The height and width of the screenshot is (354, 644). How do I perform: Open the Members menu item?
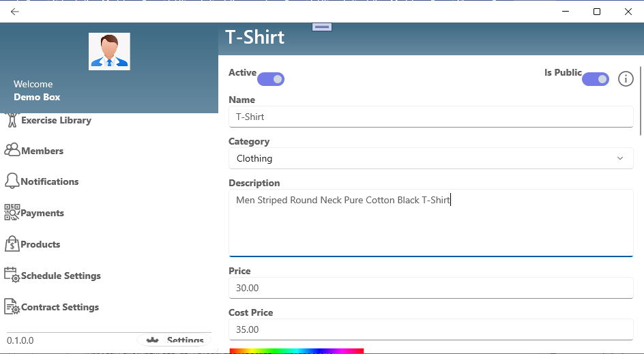pyautogui.click(x=42, y=151)
